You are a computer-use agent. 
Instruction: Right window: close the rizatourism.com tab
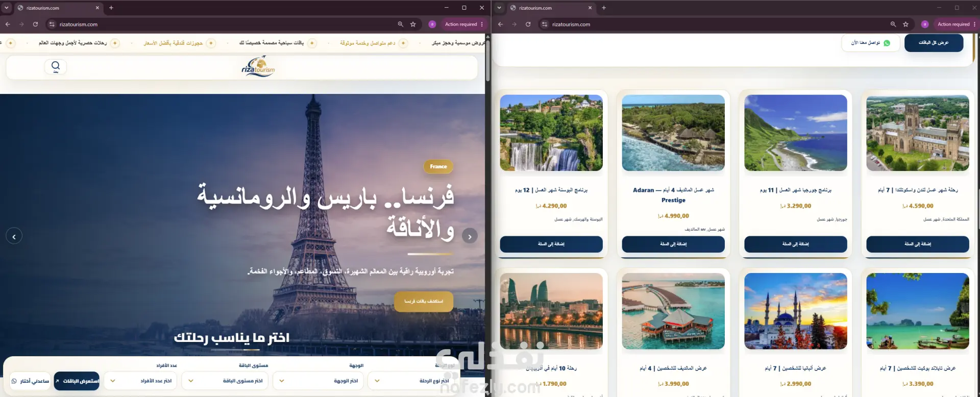pyautogui.click(x=590, y=8)
